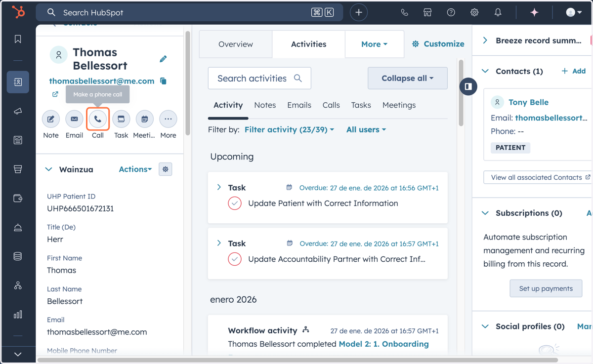Open CRM contacts icon in the sidebar
This screenshot has height=364, width=593.
[x=18, y=82]
